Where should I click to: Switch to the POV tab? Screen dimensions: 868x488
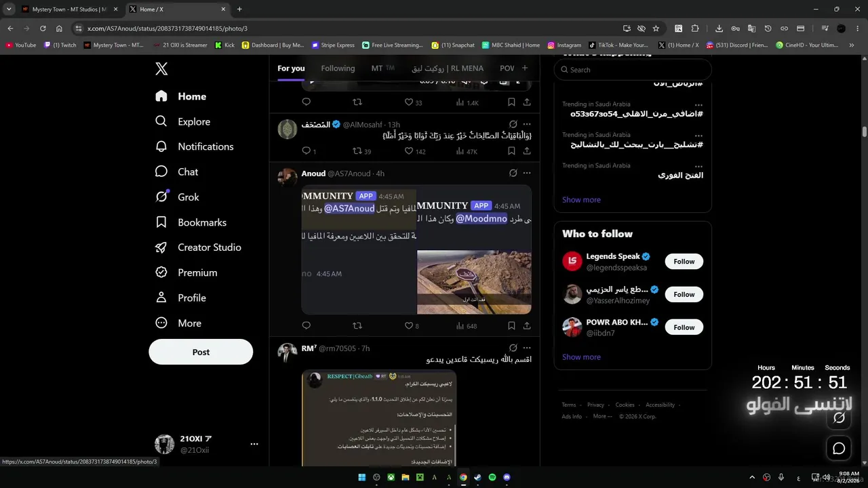pos(507,68)
